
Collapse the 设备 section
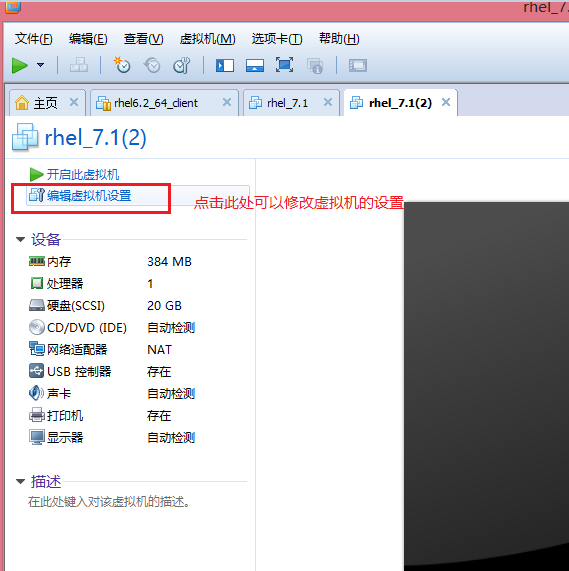click(x=20, y=239)
